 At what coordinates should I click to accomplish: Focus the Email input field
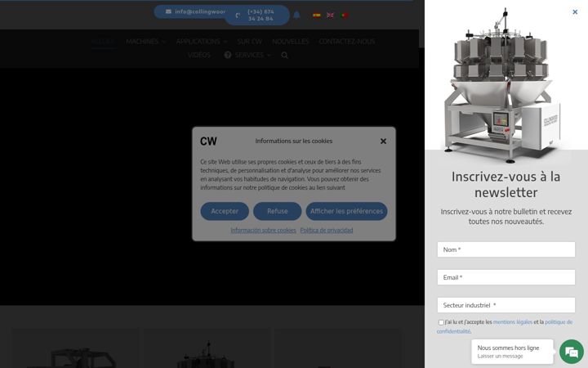[x=506, y=277]
